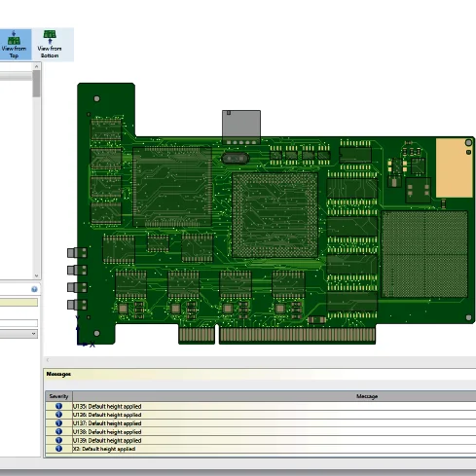Click info icon beside U136 message
This screenshot has width=476, height=476.
pos(58,415)
